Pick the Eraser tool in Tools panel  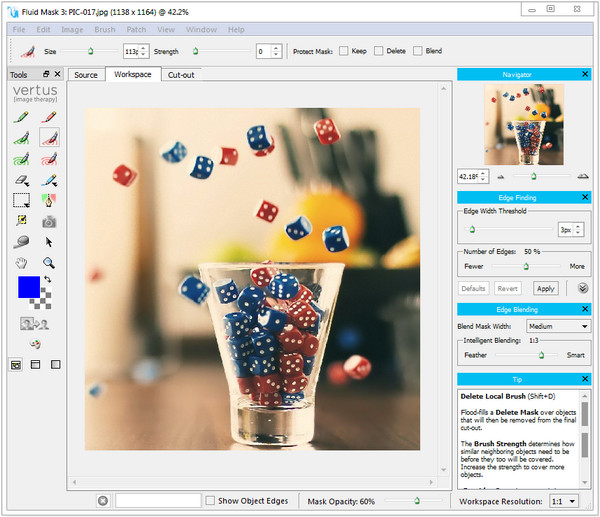click(20, 179)
